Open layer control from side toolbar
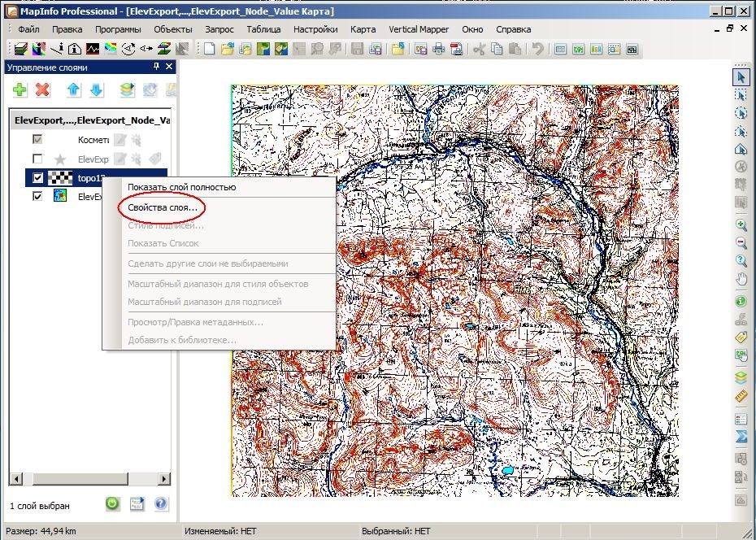This screenshot has height=540, width=756. pyautogui.click(x=741, y=377)
